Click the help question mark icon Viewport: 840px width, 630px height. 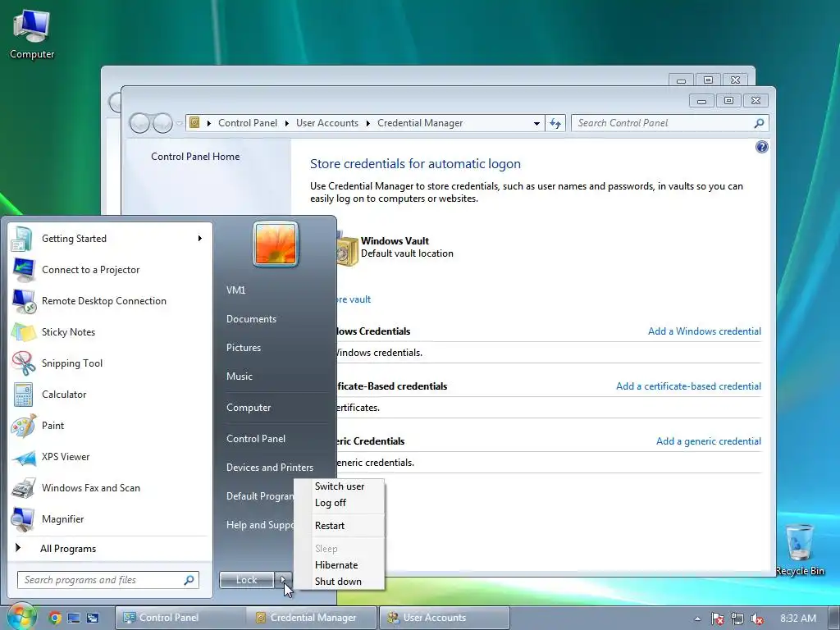[x=761, y=147]
